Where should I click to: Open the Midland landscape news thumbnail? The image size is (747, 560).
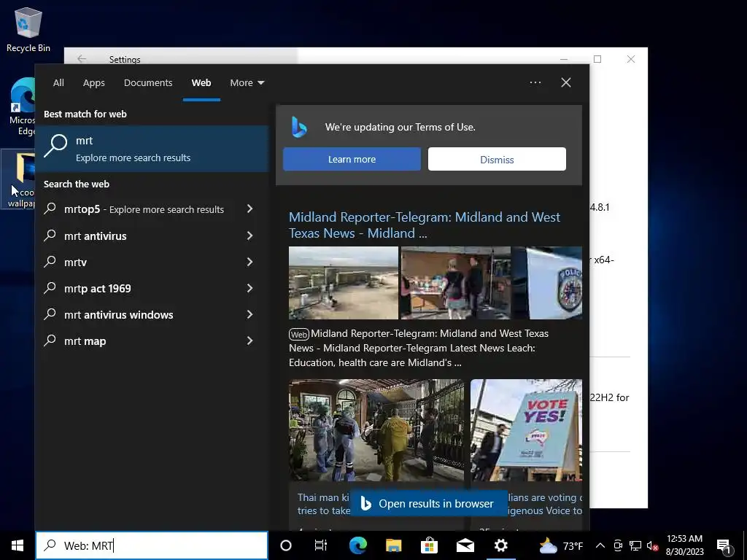point(343,282)
